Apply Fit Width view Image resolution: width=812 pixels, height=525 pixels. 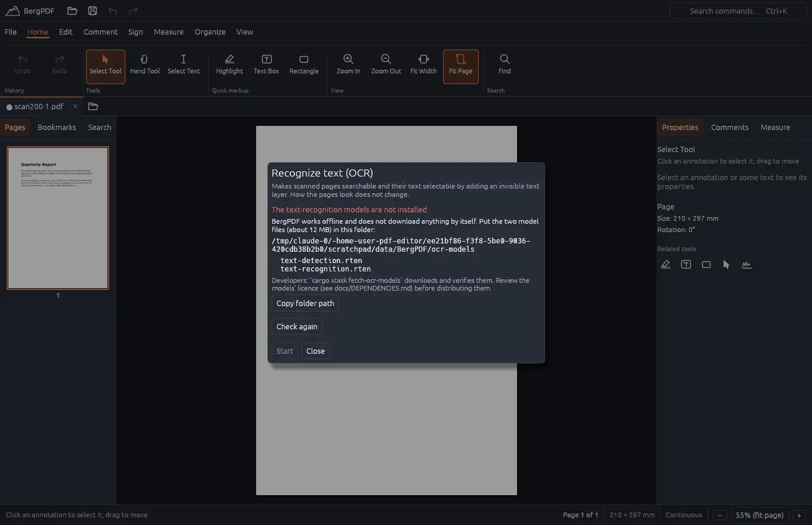(x=423, y=66)
